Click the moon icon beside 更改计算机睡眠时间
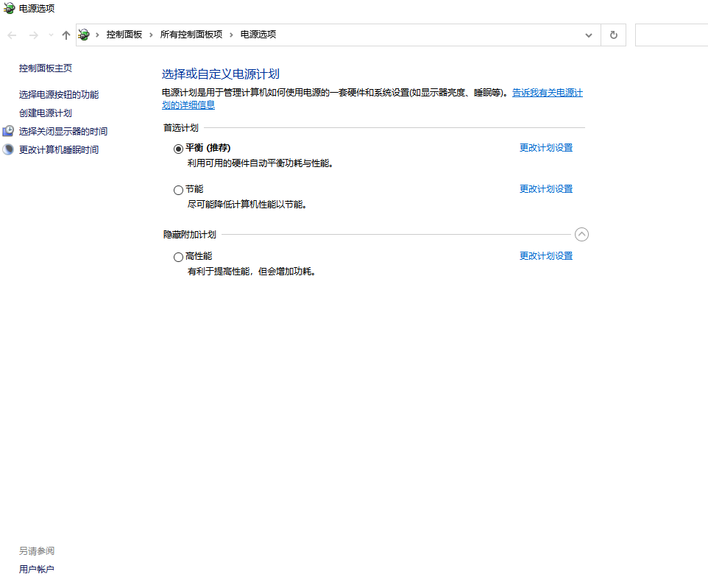Viewport: 708px width, 588px height. (8, 149)
